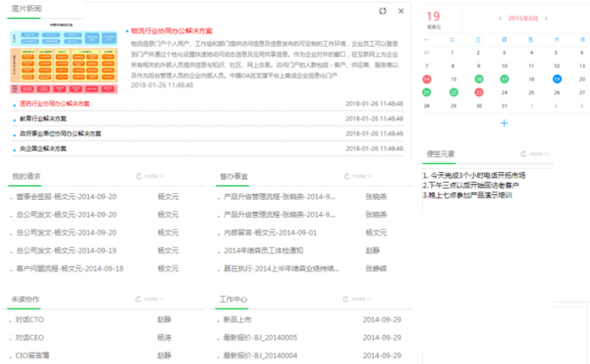Select the 我的请求 tab header
Viewport: 590px width, 364px height.
coord(26,177)
